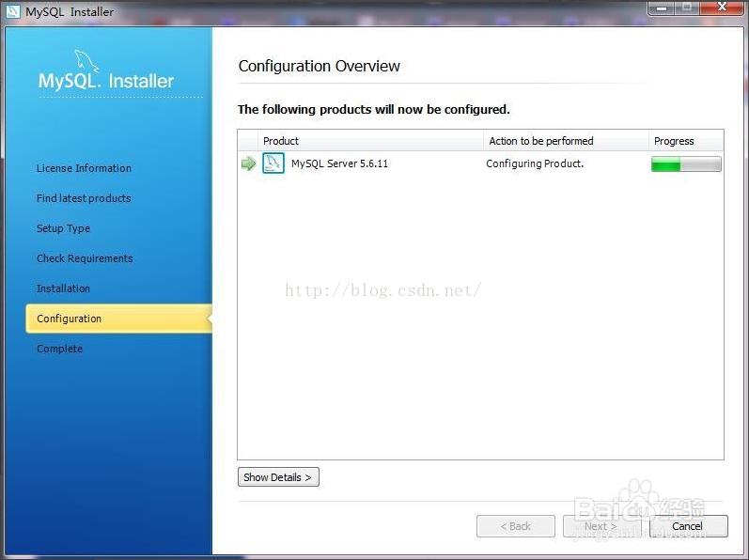
Task: Select the MySQL Server 5.6.11 row
Action: (480, 163)
